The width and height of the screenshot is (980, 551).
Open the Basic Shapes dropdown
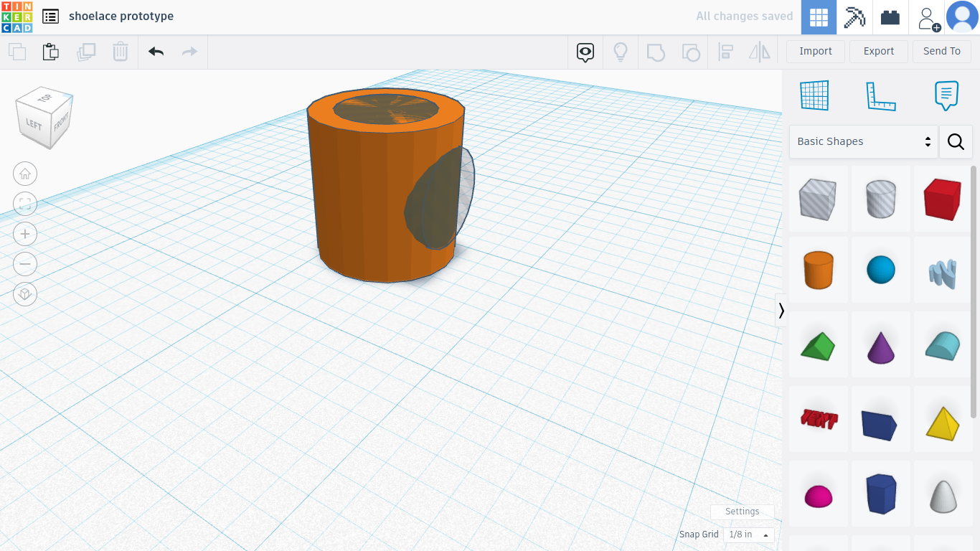(864, 141)
